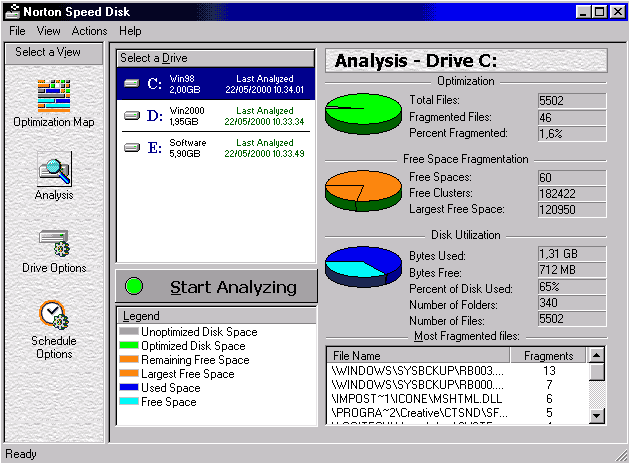Click the Fragments column header

point(548,355)
